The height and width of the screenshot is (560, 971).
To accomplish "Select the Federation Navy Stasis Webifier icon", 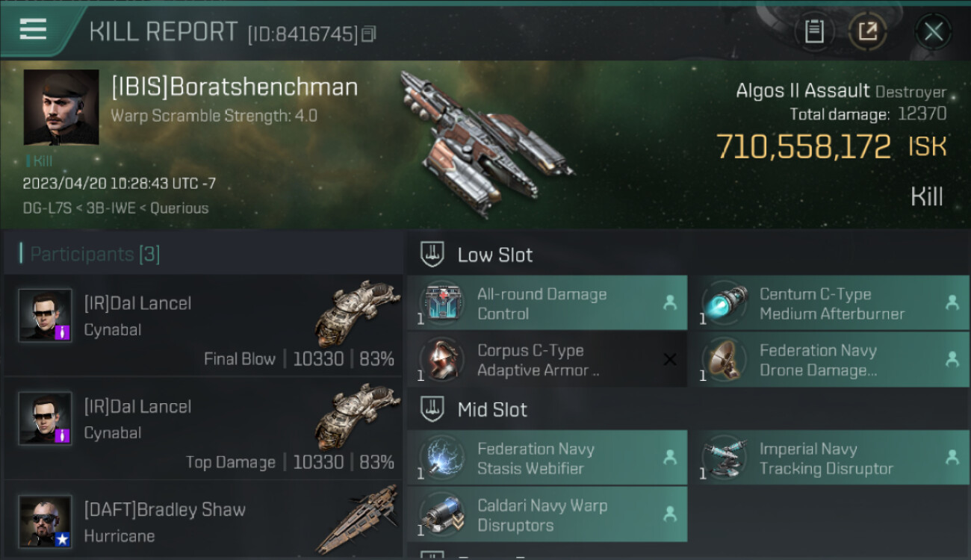I will 444,458.
